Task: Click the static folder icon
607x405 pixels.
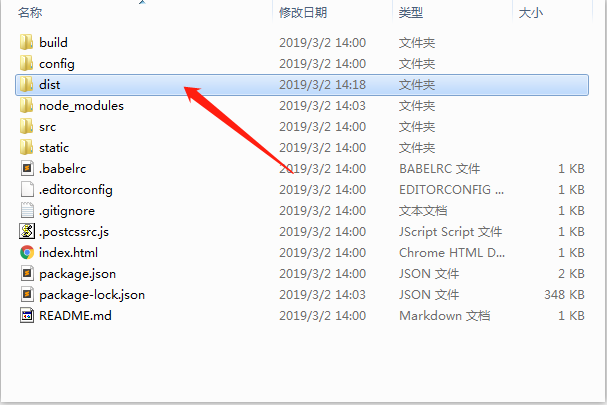Action: pos(26,147)
